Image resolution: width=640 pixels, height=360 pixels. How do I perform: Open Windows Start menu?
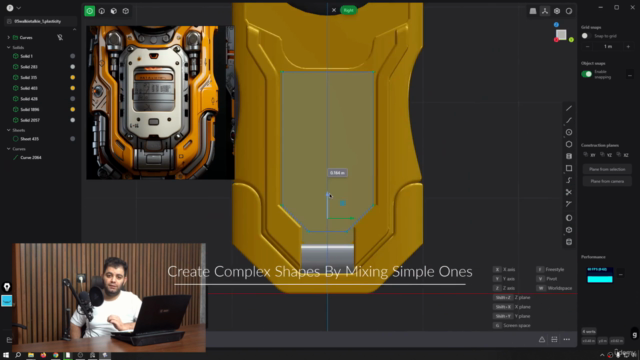(6, 356)
